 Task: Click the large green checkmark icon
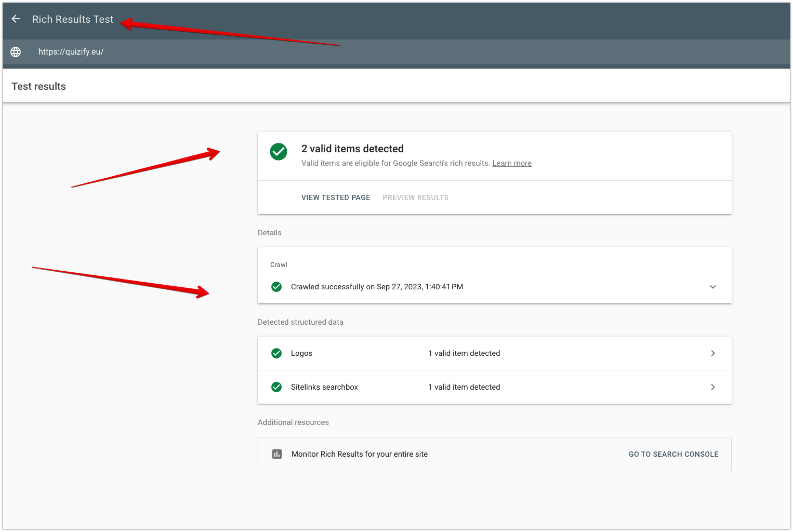(x=278, y=152)
